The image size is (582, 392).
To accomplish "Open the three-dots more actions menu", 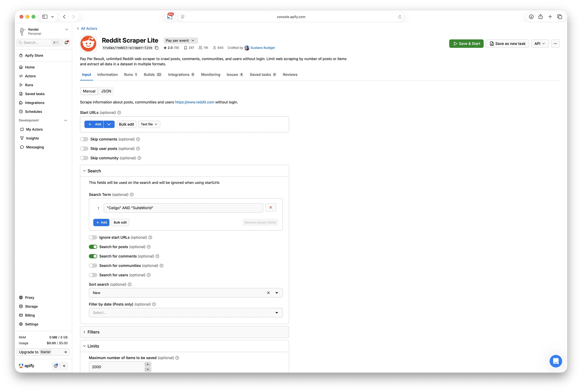I will (555, 43).
